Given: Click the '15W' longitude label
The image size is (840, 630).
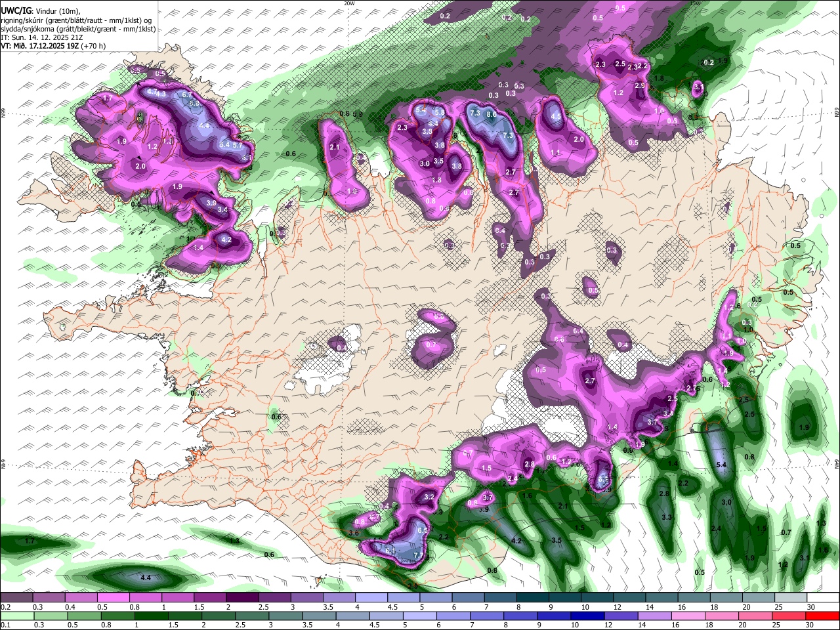Looking at the screenshot, I should pyautogui.click(x=695, y=3).
